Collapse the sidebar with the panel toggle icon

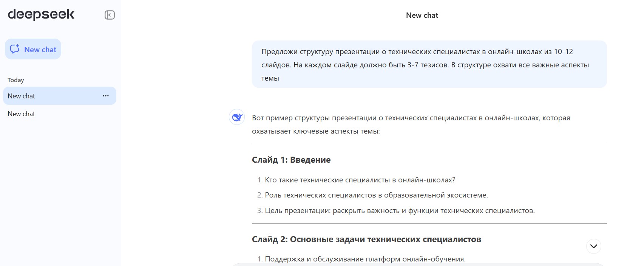click(x=110, y=15)
